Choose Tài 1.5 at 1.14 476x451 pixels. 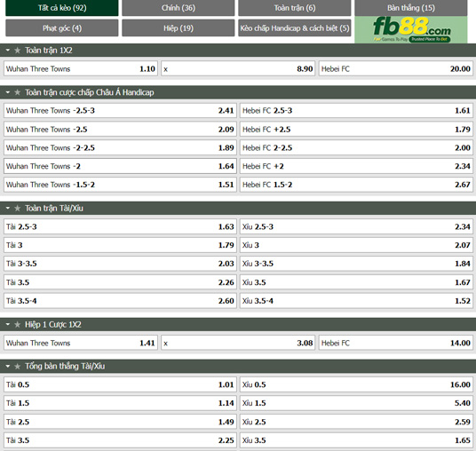click(120, 403)
